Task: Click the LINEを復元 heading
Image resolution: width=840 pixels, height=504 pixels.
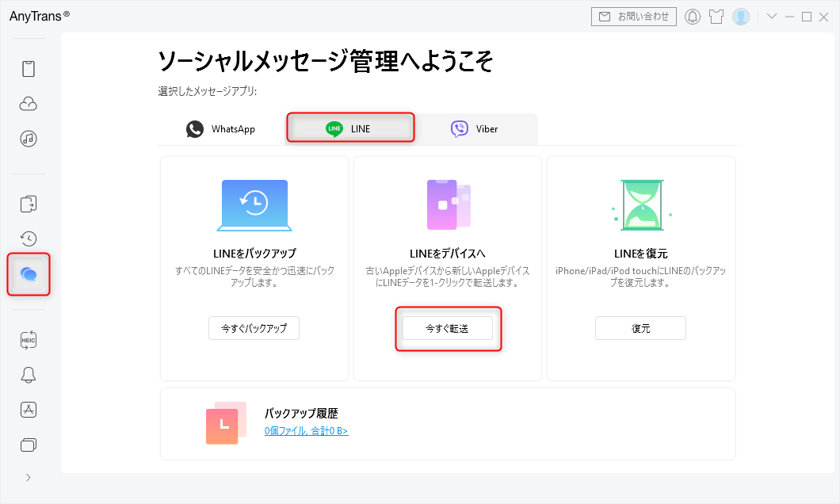Action: coord(641,254)
